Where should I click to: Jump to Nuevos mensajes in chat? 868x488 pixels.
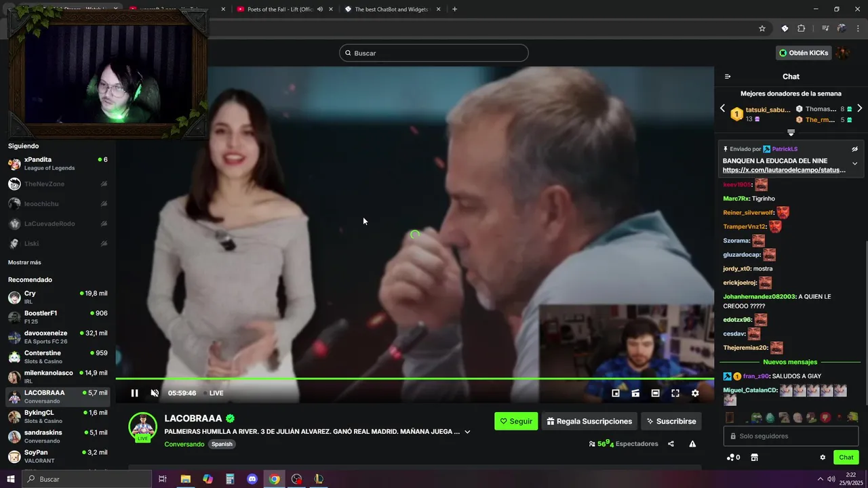[790, 362]
